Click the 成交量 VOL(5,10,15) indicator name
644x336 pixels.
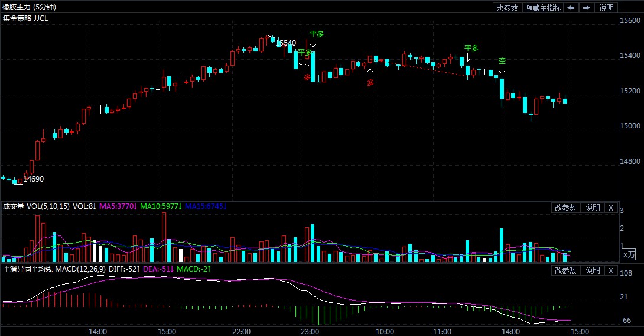(x=36, y=206)
